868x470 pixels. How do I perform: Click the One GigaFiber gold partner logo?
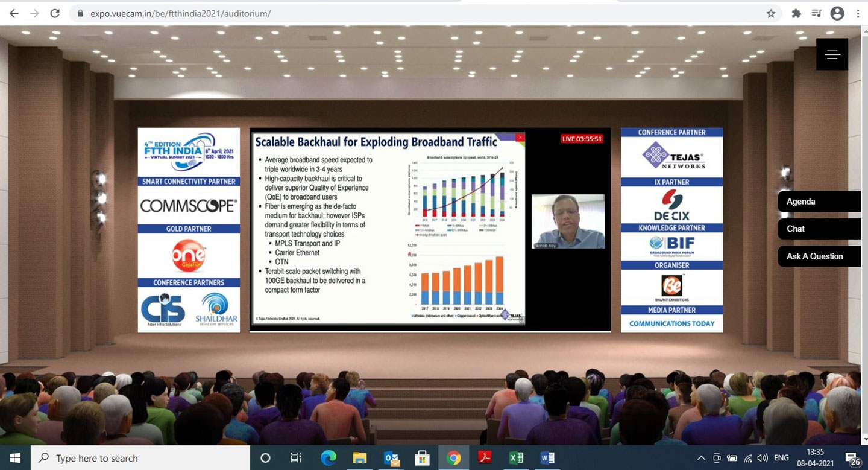pos(189,255)
